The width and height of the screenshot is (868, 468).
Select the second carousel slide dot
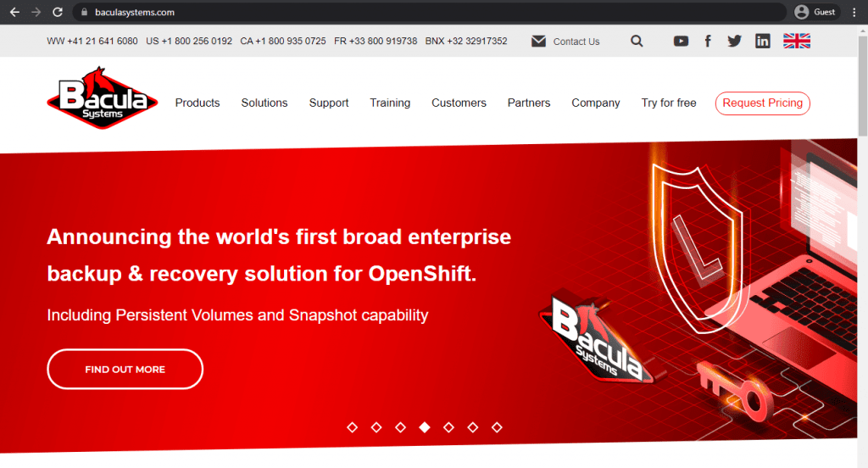tap(376, 427)
